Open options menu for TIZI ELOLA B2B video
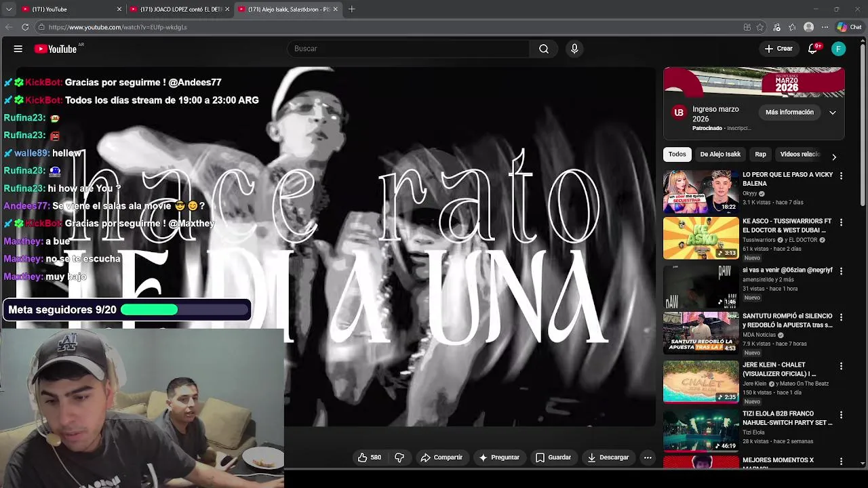 (x=841, y=415)
